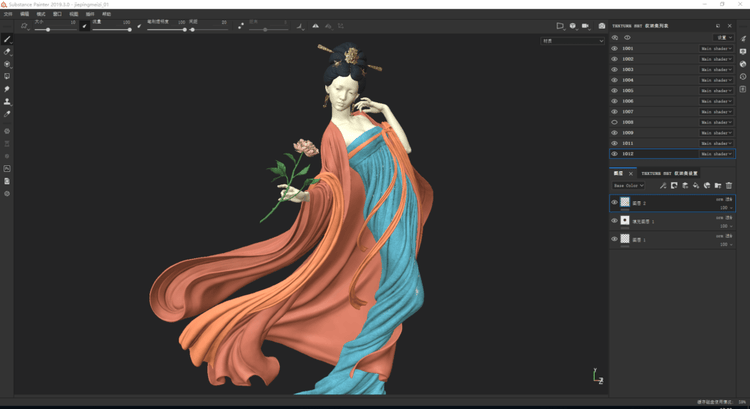This screenshot has width=750, height=409.
Task: Hide the topmost layer in layer stack
Action: (x=615, y=202)
